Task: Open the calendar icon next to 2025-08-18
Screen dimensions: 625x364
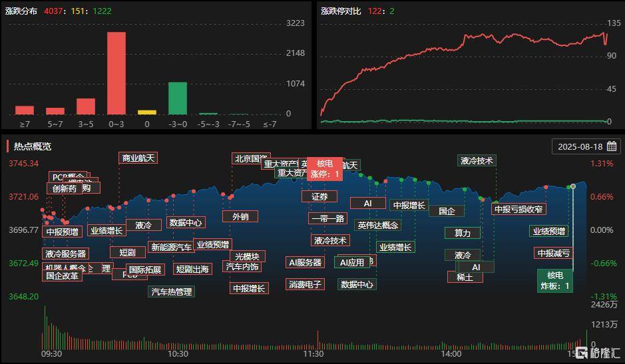Action: coord(612,146)
